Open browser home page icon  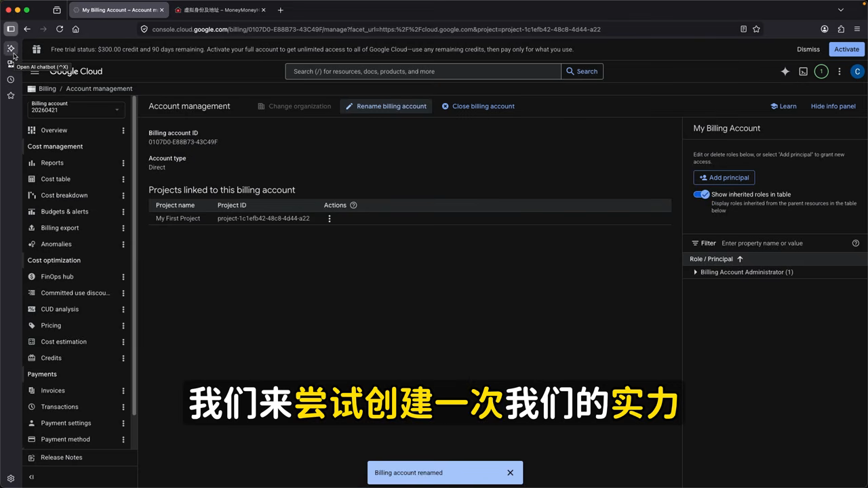[76, 29]
